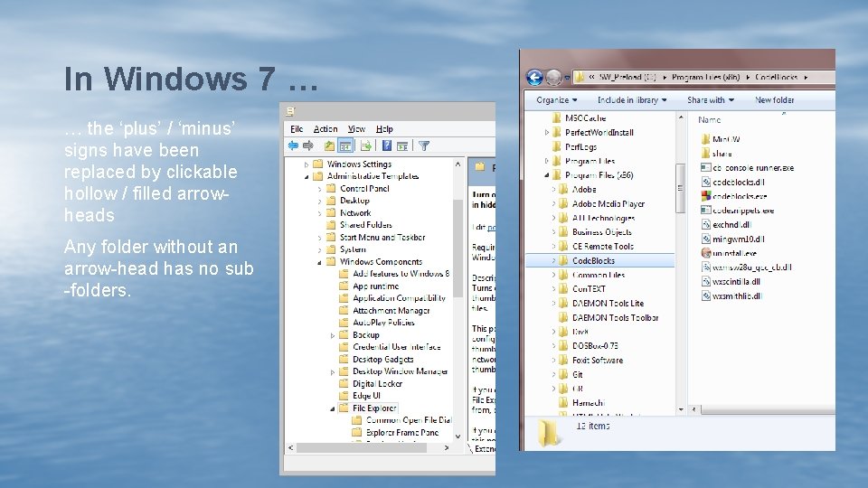868x488 pixels.
Task: Expand the Desktop Window Manager node
Action: coord(333,372)
